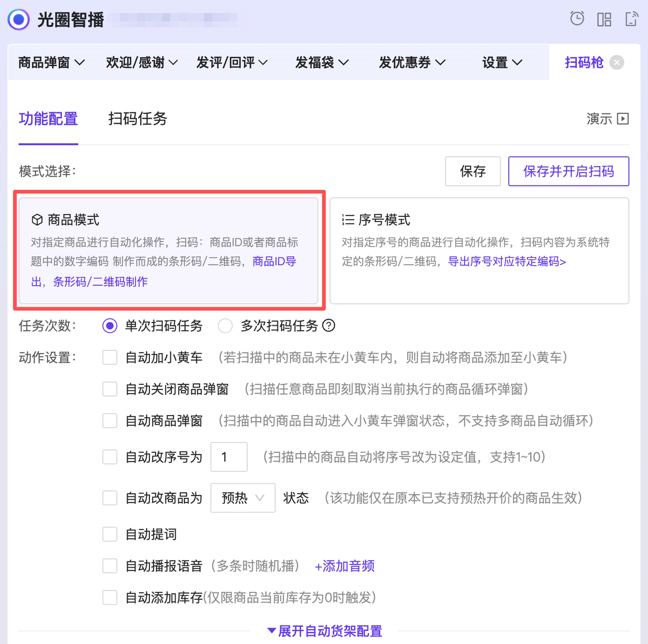The height and width of the screenshot is (644, 648).
Task: Click the 光圈智播 circular logo icon
Action: pos(18,20)
